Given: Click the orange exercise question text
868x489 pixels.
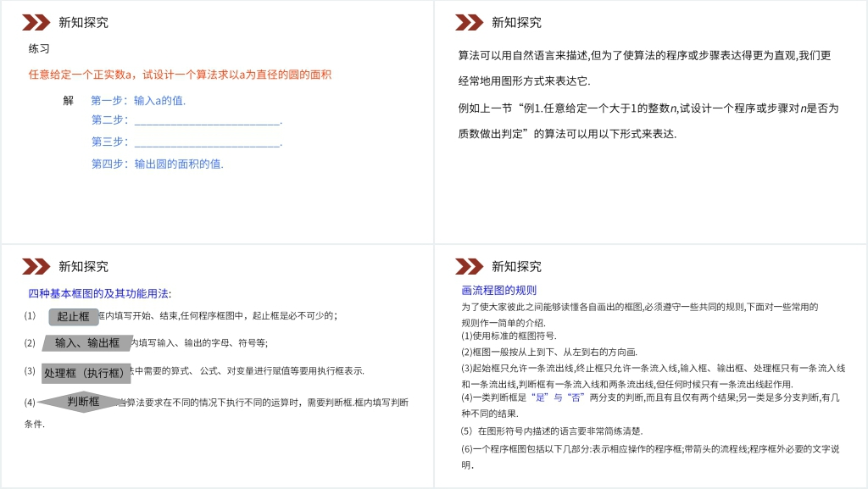Looking at the screenshot, I should click(x=180, y=75).
